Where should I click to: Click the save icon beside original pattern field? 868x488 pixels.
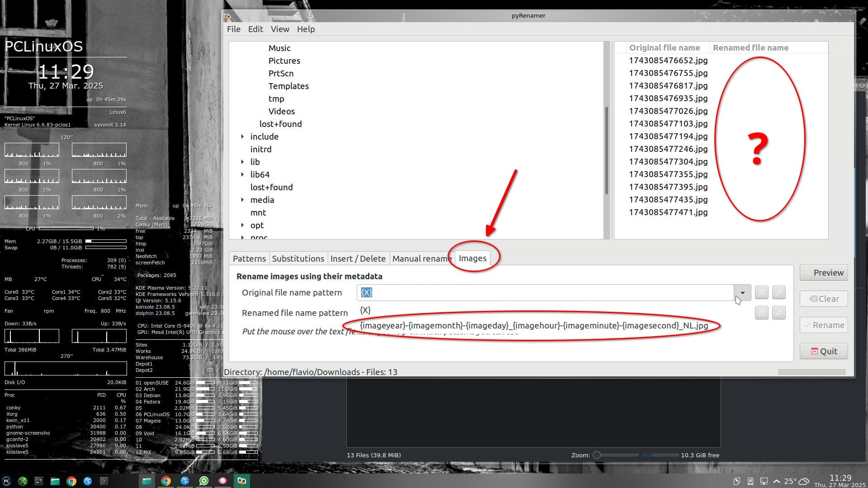[761, 292]
